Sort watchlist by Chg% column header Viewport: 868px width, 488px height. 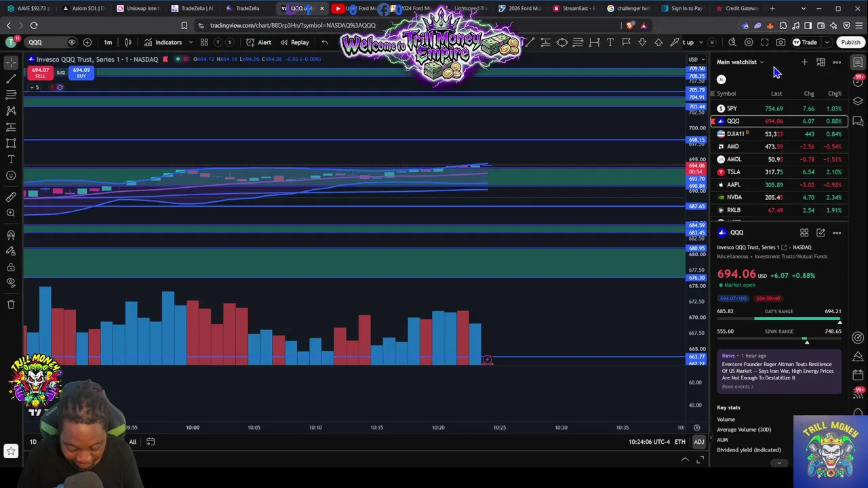pos(834,94)
